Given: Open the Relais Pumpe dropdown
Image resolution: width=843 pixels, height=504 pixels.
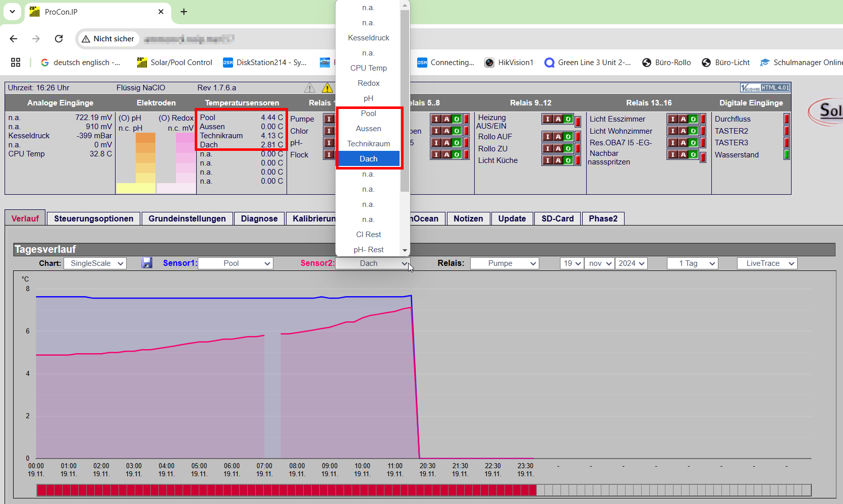Looking at the screenshot, I should 504,263.
